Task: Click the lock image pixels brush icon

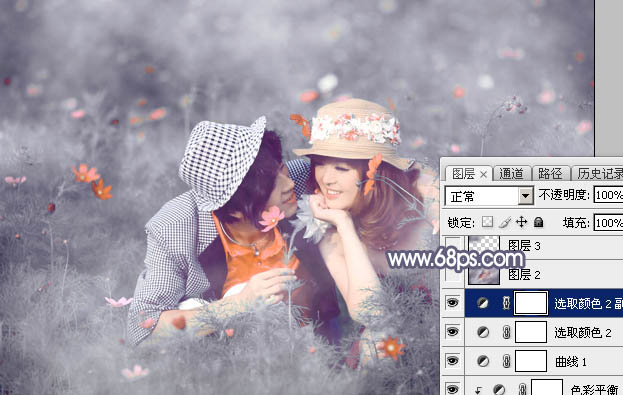Action: click(x=505, y=222)
